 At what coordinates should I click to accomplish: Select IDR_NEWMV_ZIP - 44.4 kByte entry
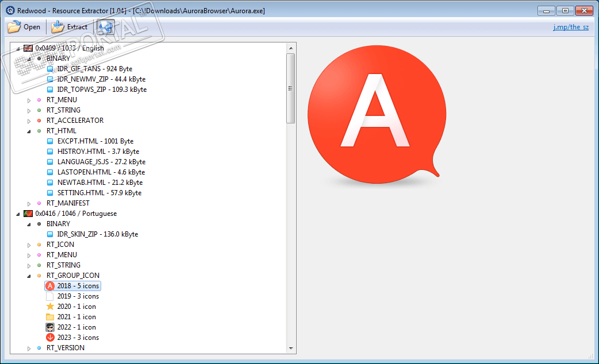(x=101, y=79)
